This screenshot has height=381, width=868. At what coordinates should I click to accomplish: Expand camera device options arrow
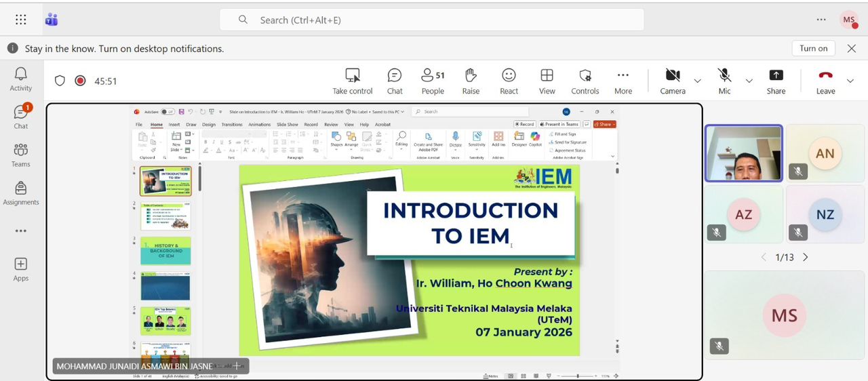[698, 81]
